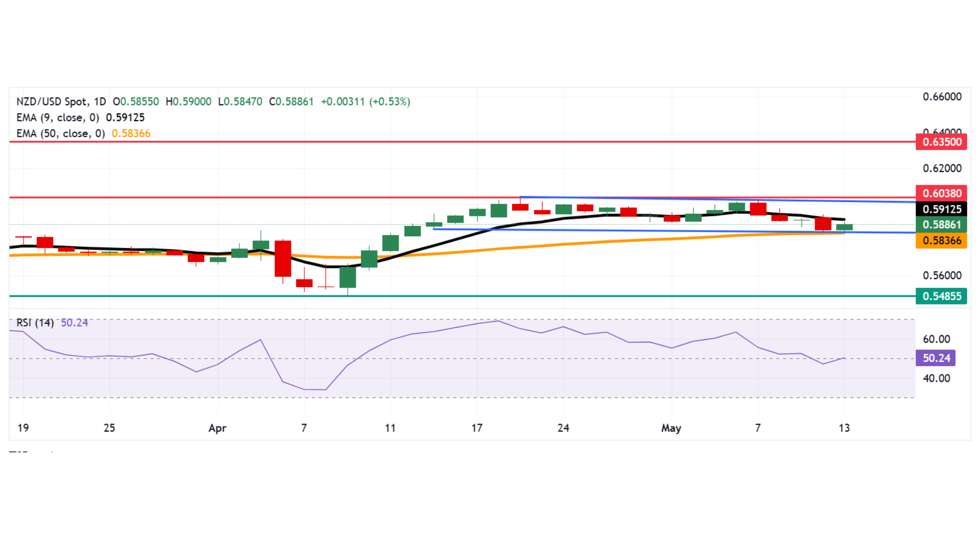Click the EMA 9 value 0.59125 in legend
This screenshot has height=551, width=980.
point(125,117)
